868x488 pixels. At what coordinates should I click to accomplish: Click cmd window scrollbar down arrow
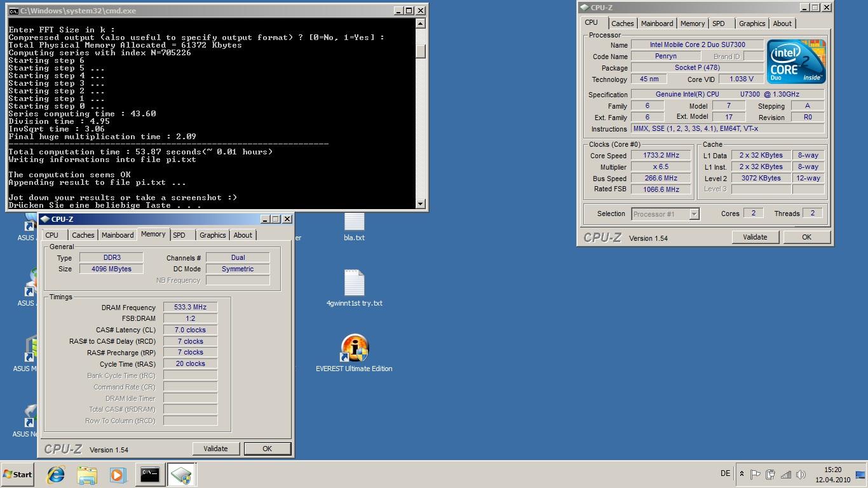(x=421, y=203)
